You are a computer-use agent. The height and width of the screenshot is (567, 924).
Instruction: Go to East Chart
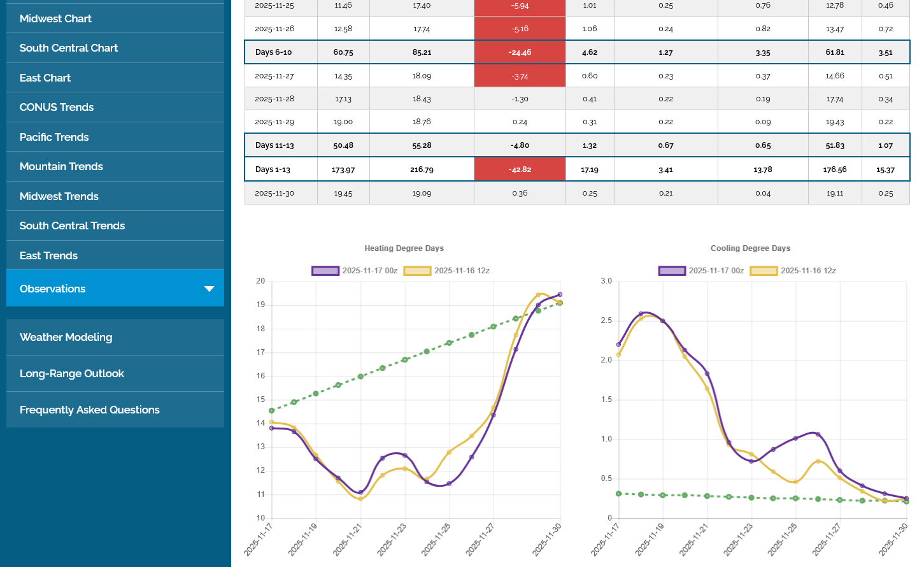pyautogui.click(x=45, y=78)
